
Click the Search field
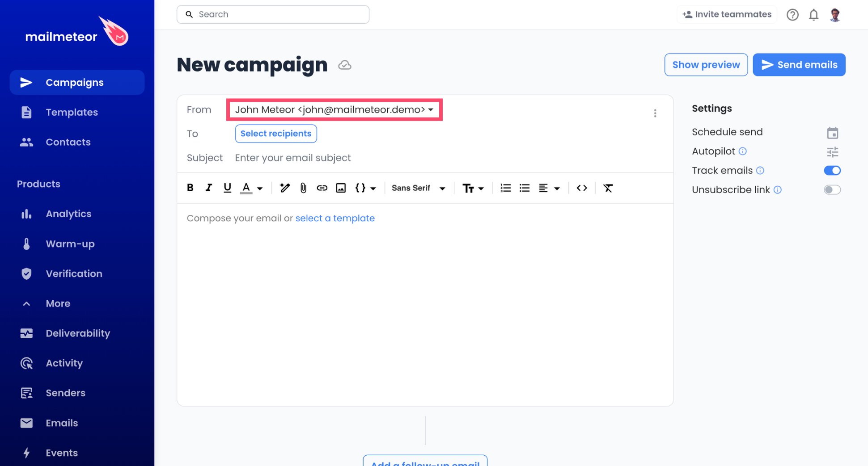click(273, 14)
